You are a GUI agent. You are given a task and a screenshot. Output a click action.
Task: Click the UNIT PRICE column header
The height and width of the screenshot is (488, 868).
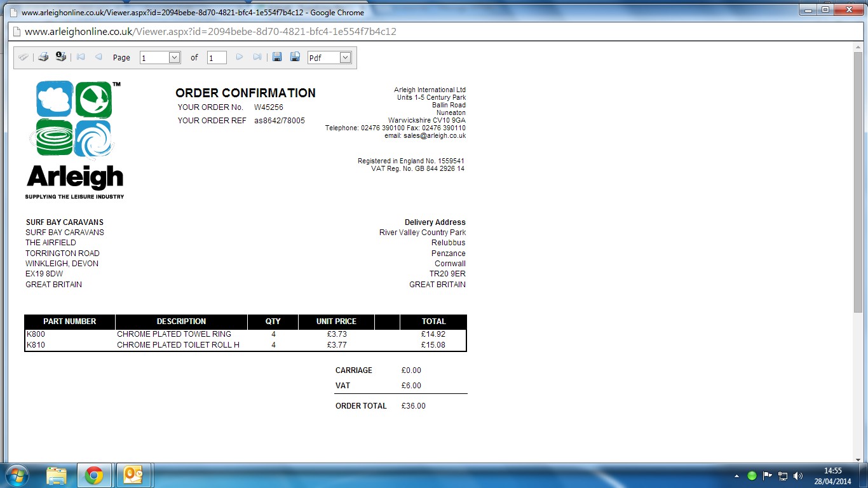tap(337, 322)
